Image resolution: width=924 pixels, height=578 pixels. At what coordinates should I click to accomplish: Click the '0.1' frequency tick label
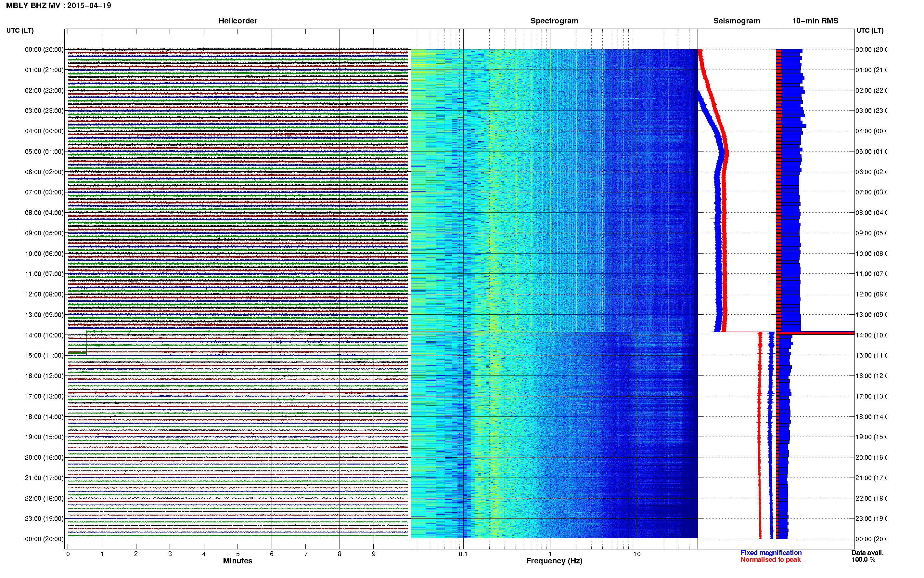click(463, 554)
